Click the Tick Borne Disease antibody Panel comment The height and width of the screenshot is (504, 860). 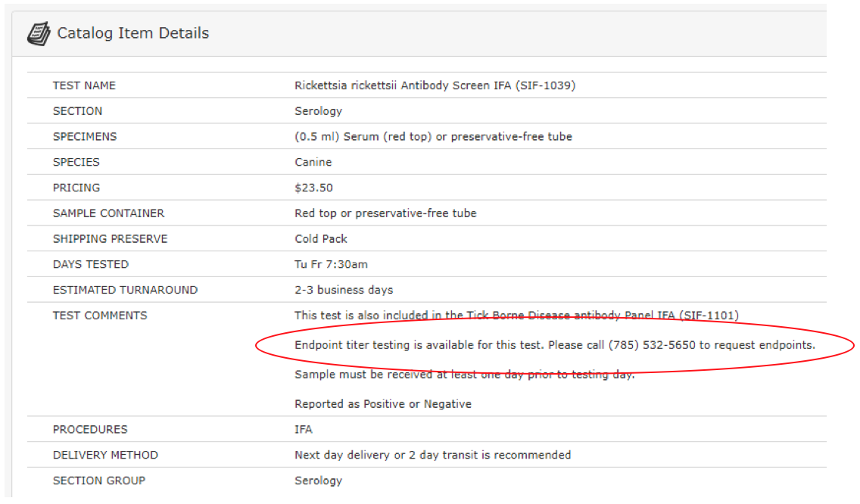pyautogui.click(x=516, y=316)
